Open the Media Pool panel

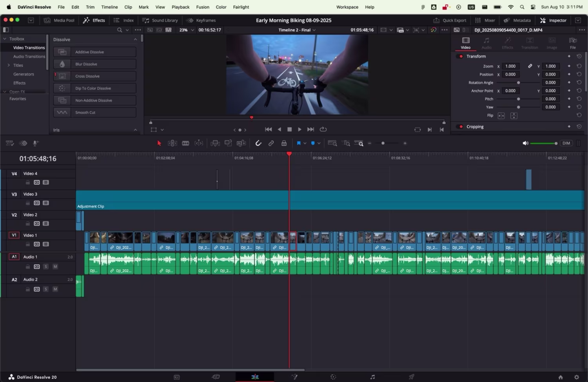coord(60,20)
